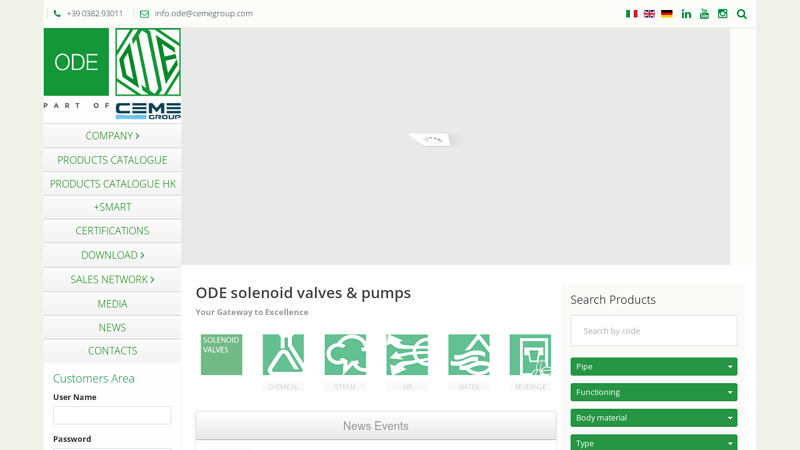Open the Functioning dropdown
This screenshot has width=800, height=450.
(x=654, y=392)
